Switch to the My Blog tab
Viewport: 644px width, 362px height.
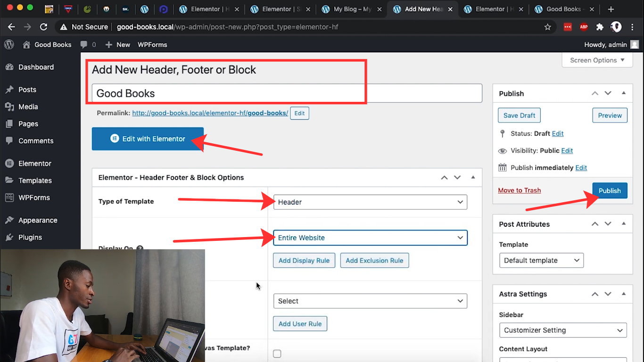351,9
